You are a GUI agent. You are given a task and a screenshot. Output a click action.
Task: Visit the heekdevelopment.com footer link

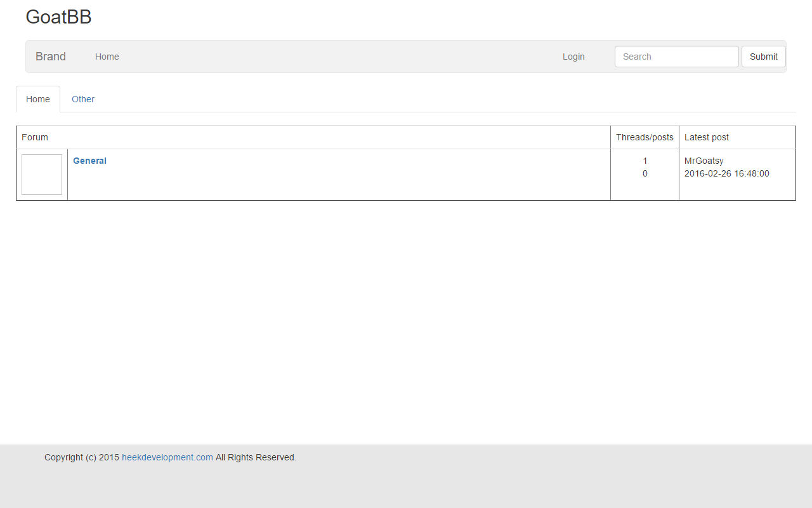(x=167, y=457)
